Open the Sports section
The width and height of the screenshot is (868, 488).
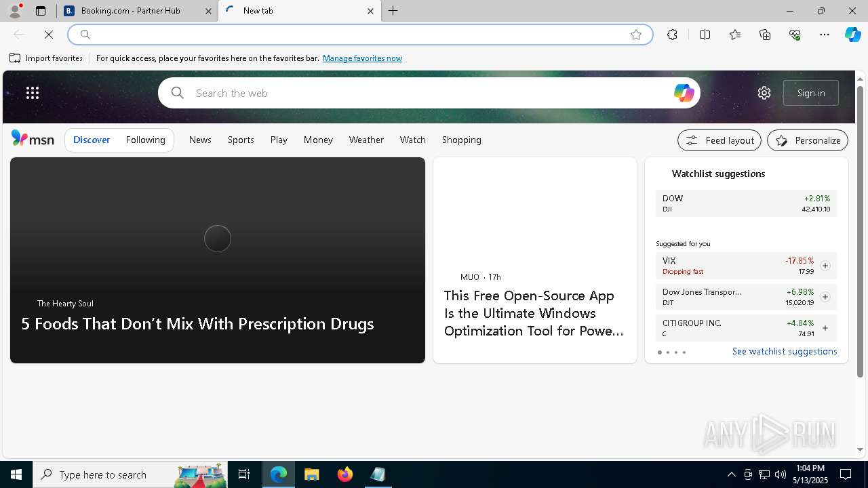(x=241, y=140)
